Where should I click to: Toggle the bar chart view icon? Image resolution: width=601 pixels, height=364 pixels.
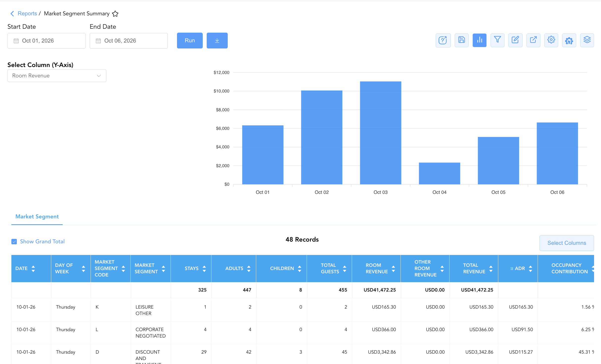tap(479, 40)
